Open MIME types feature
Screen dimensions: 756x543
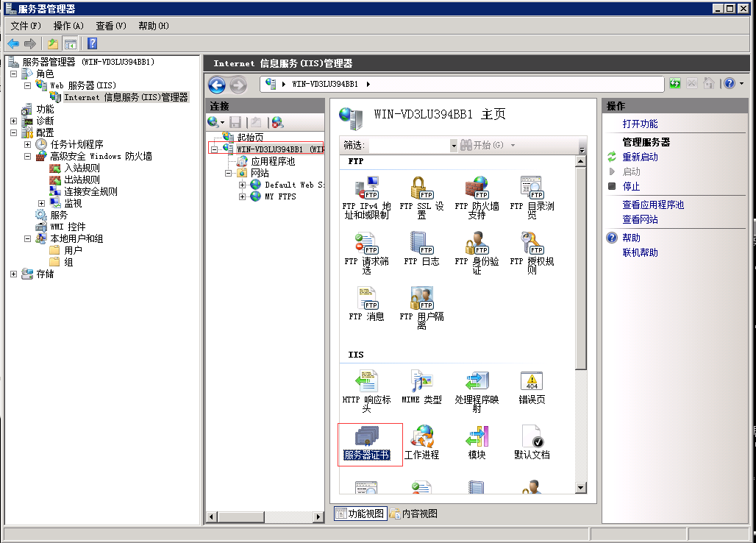[421, 387]
